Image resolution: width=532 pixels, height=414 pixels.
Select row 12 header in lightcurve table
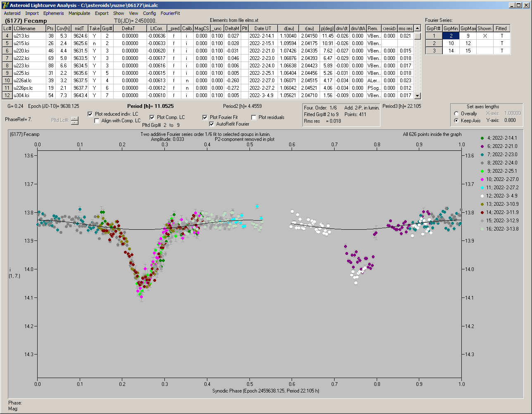click(7, 95)
